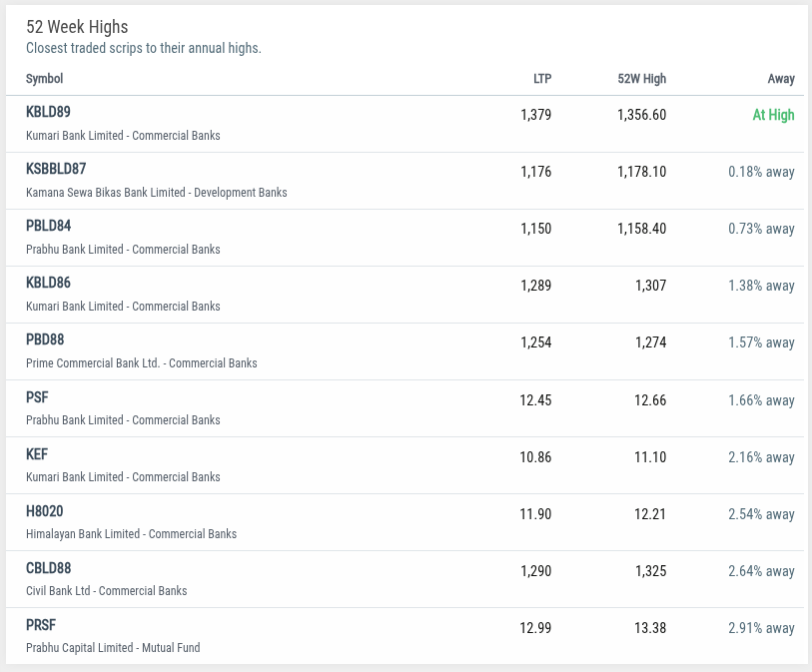Image resolution: width=812 pixels, height=672 pixels.
Task: Click Kumari Bank description under KBLD86
Action: (x=123, y=307)
